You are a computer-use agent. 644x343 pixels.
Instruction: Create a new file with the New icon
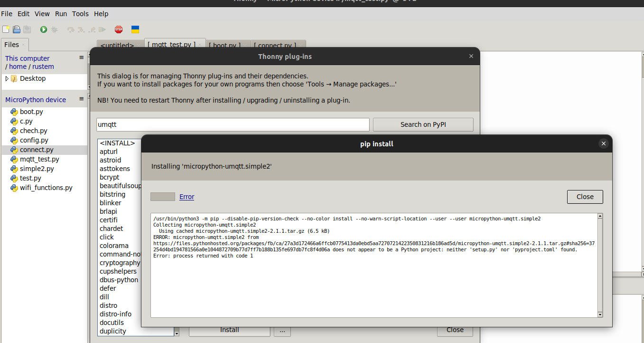coord(6,29)
